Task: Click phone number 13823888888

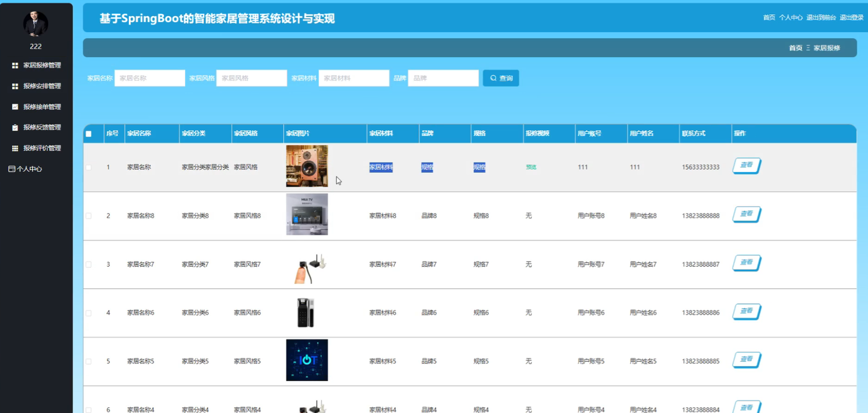Action: click(701, 216)
